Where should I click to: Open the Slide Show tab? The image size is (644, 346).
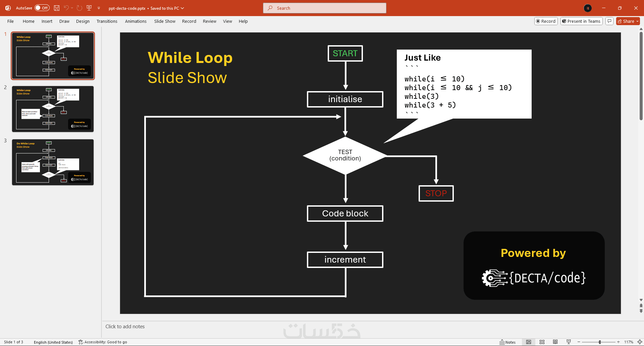165,21
